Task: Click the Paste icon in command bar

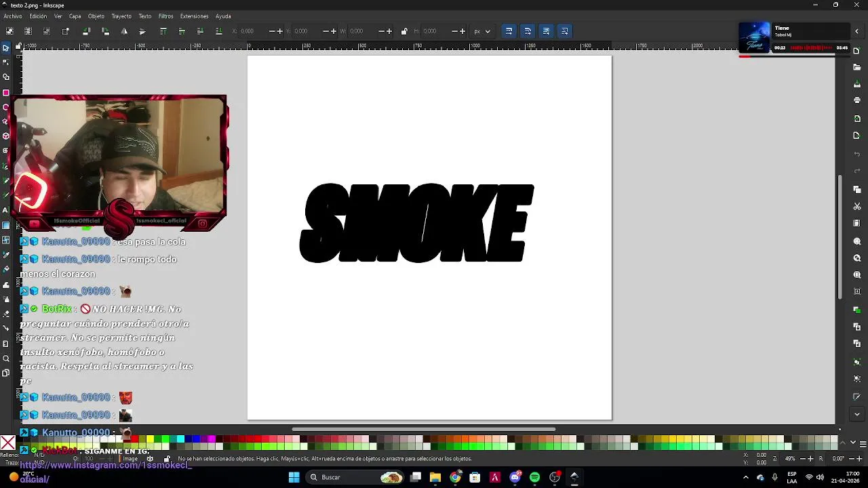Action: (857, 223)
